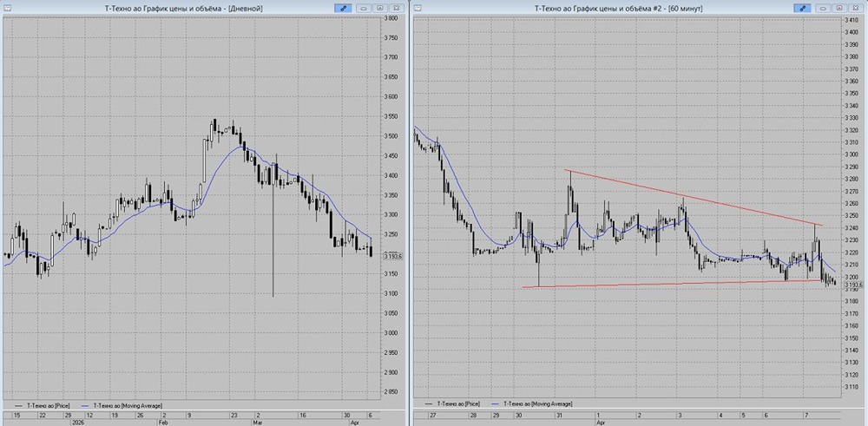Minimize the 60 минут chart window

point(823,9)
